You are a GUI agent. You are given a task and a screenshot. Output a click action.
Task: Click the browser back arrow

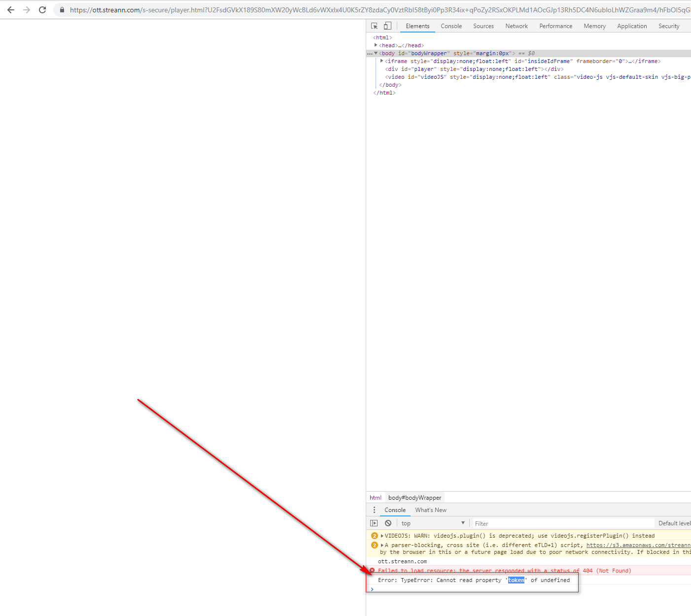tap(11, 10)
